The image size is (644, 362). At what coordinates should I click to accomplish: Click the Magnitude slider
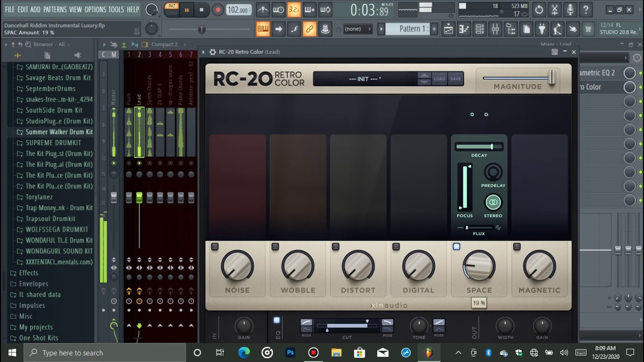pos(519,78)
